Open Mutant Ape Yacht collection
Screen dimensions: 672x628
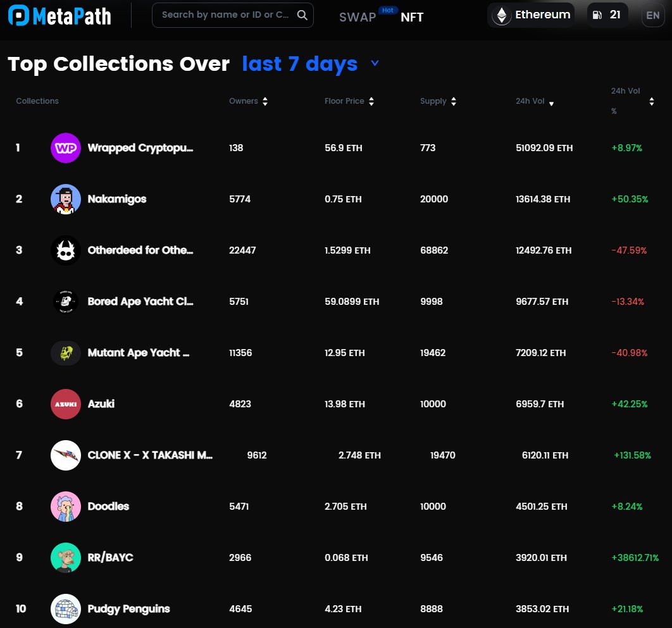click(139, 352)
